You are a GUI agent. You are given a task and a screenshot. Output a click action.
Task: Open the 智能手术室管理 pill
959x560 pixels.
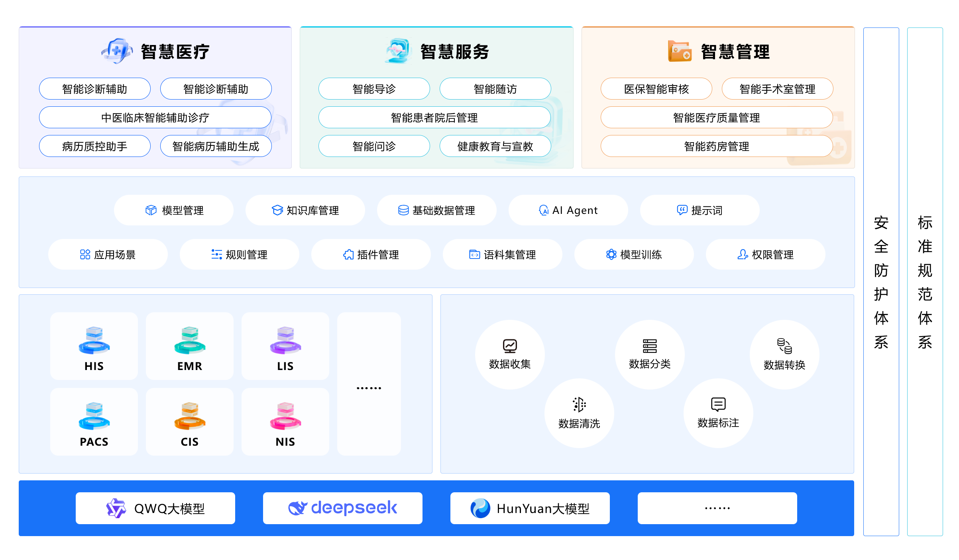click(778, 89)
